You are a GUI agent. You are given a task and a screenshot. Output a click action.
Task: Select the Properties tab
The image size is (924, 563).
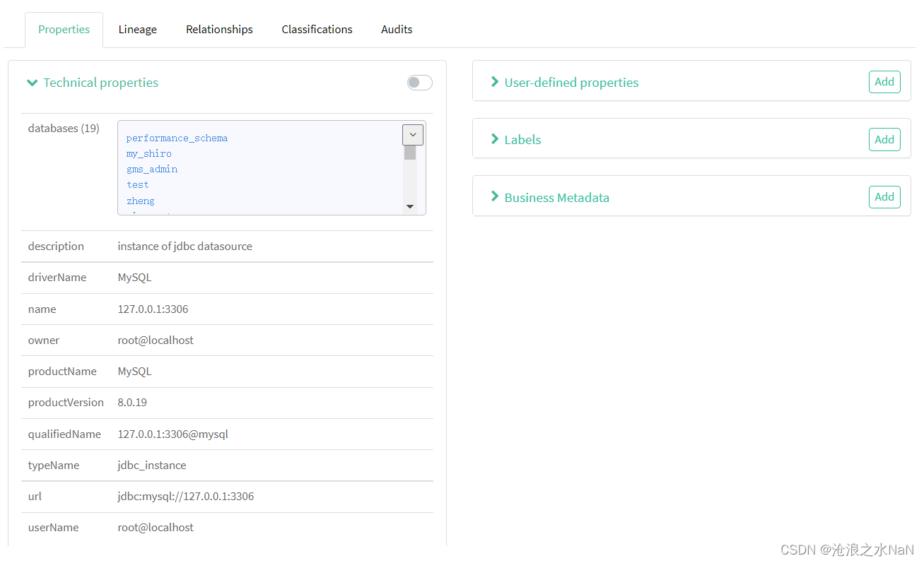point(64,29)
